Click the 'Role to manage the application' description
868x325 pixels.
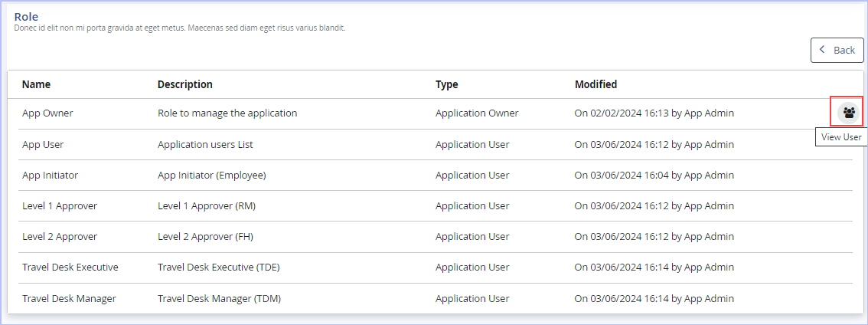pos(227,113)
